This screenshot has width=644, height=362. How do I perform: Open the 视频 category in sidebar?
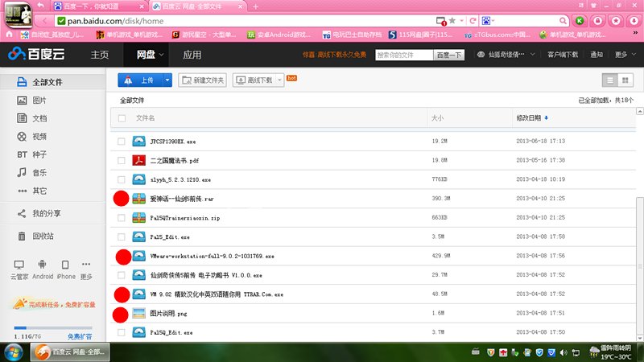point(31,136)
